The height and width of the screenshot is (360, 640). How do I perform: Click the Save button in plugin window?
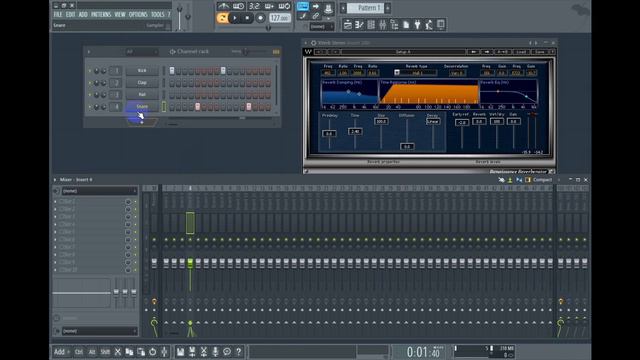tap(540, 52)
